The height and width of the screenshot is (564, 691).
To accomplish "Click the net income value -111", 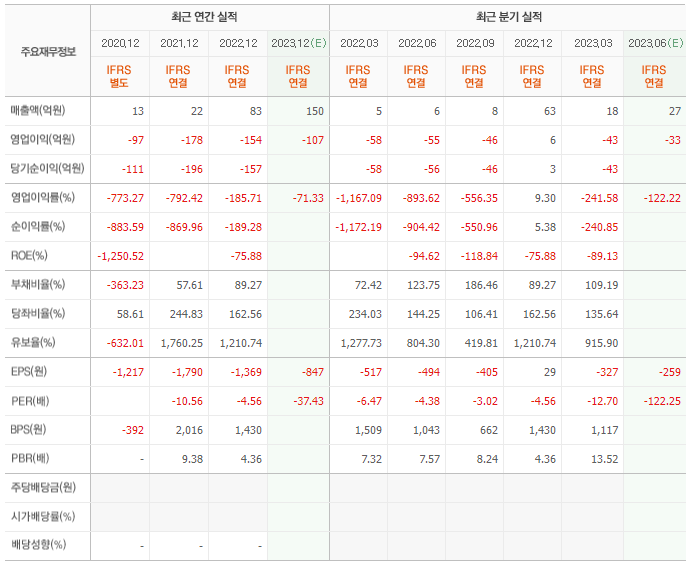I will click(133, 169).
